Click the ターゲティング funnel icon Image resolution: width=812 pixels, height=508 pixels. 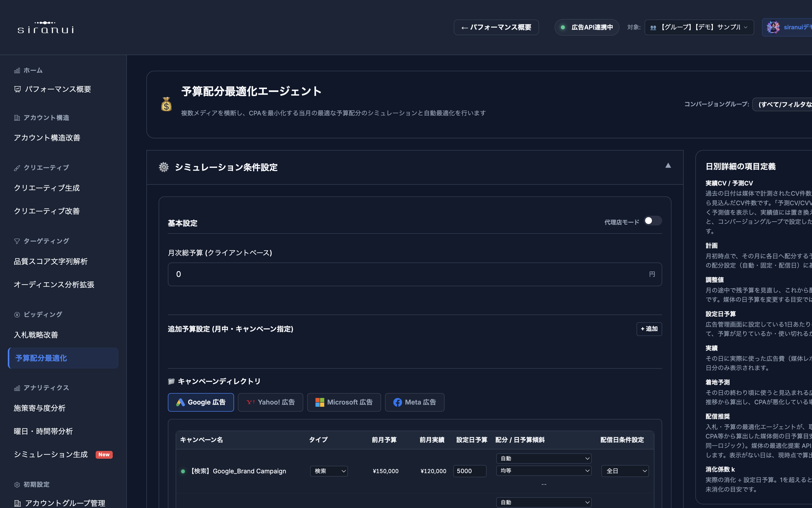(17, 241)
